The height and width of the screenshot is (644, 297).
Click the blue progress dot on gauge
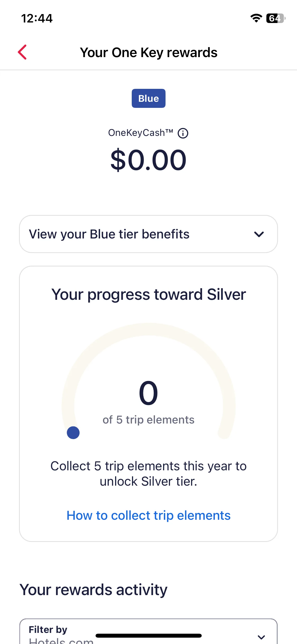pyautogui.click(x=73, y=433)
